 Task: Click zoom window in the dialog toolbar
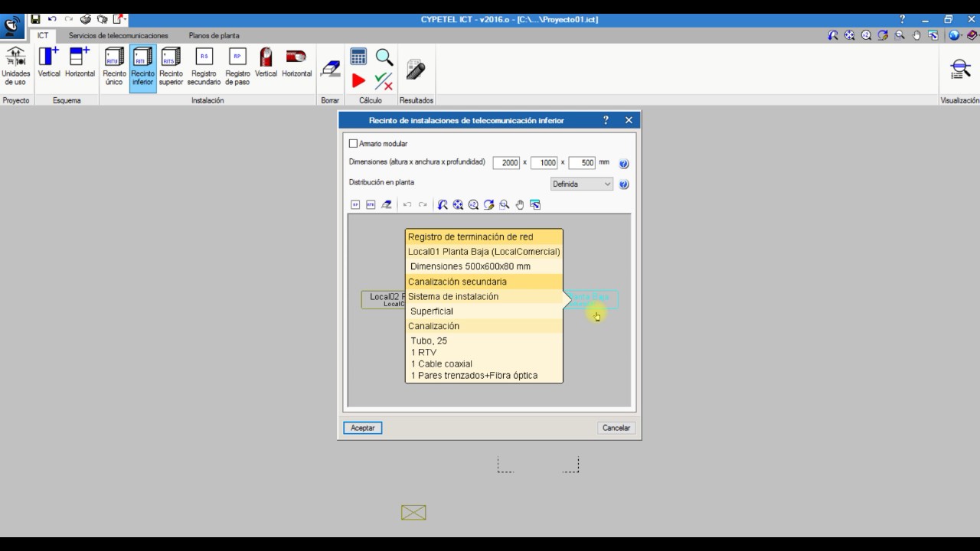pos(504,204)
